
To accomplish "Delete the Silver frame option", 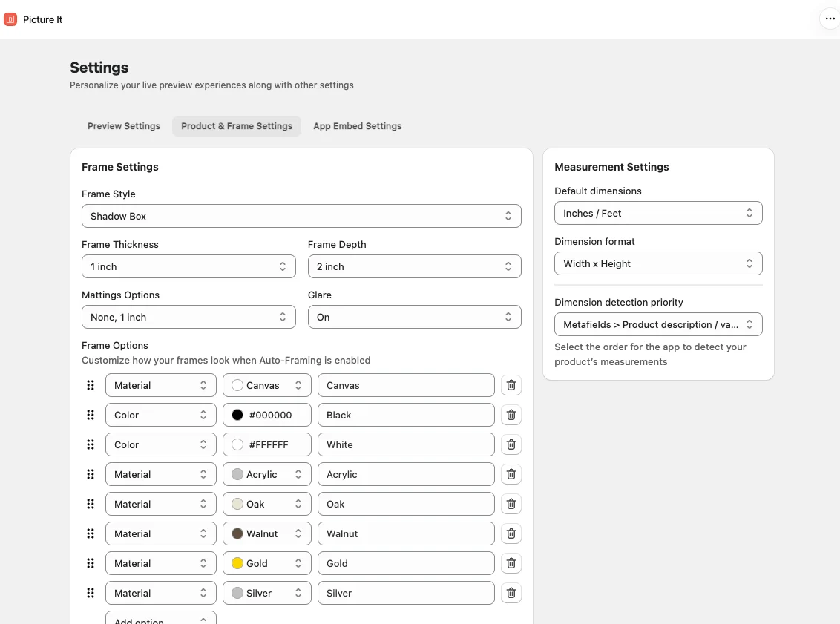I will coord(511,593).
